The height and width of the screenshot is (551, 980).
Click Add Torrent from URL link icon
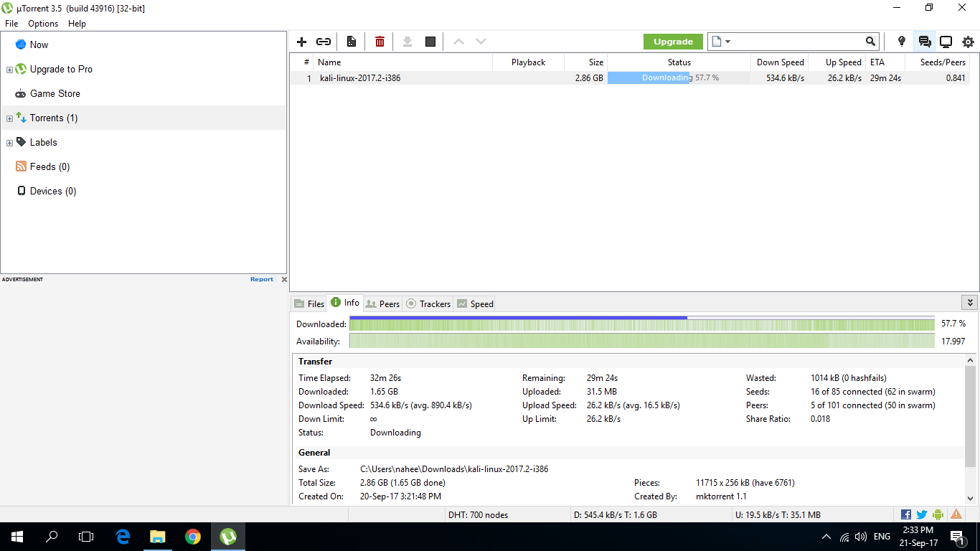click(324, 42)
